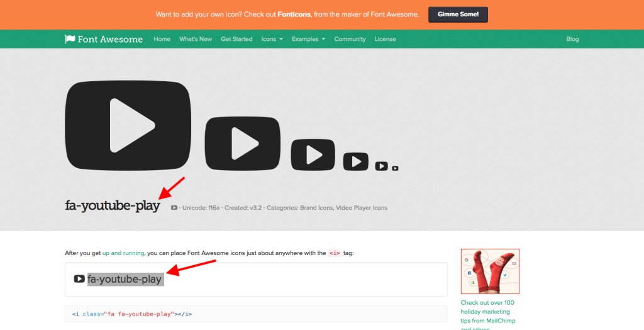Image resolution: width=644 pixels, height=330 pixels.
Task: Open the What's New page
Action: [x=196, y=39]
